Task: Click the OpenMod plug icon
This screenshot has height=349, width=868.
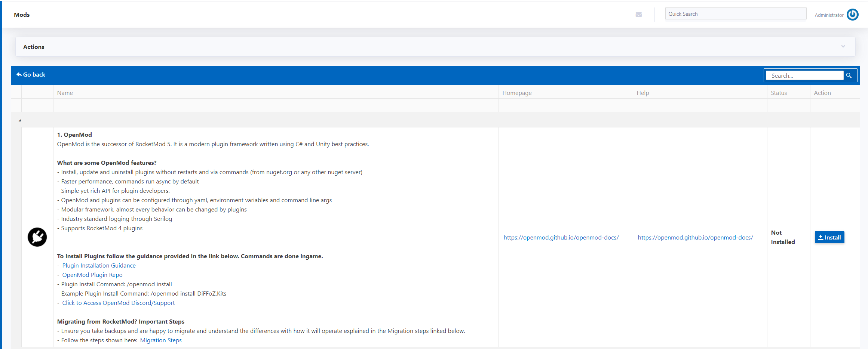Action: [x=37, y=237]
